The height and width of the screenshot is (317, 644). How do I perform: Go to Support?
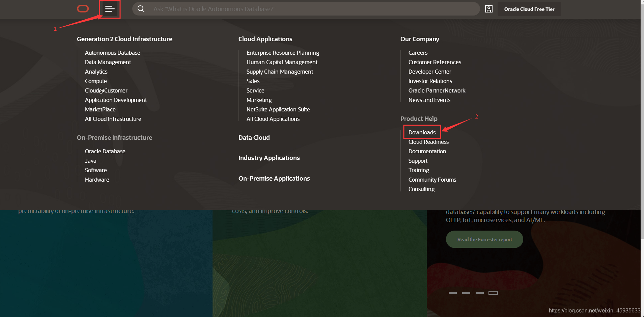coord(418,161)
